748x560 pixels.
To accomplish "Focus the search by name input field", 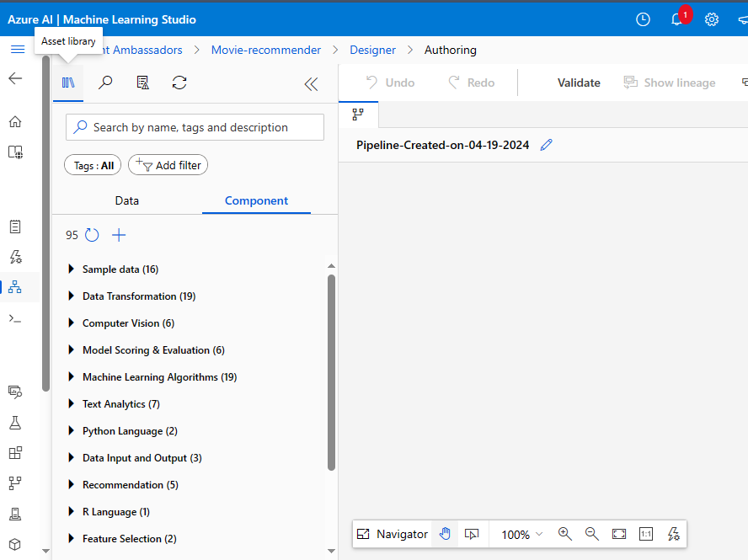I will pos(195,127).
